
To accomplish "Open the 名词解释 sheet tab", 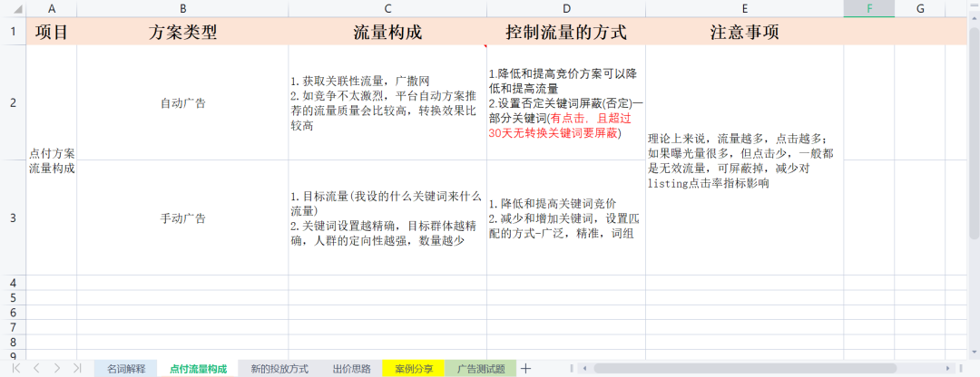I will [125, 368].
